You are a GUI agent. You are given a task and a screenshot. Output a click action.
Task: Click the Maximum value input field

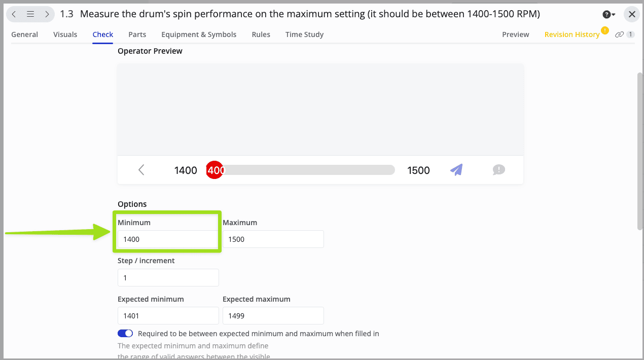pos(273,239)
